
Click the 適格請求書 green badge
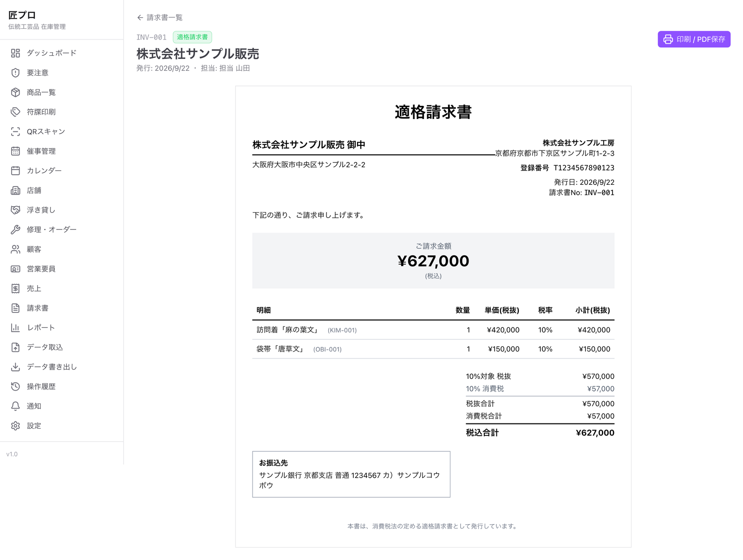click(x=192, y=37)
